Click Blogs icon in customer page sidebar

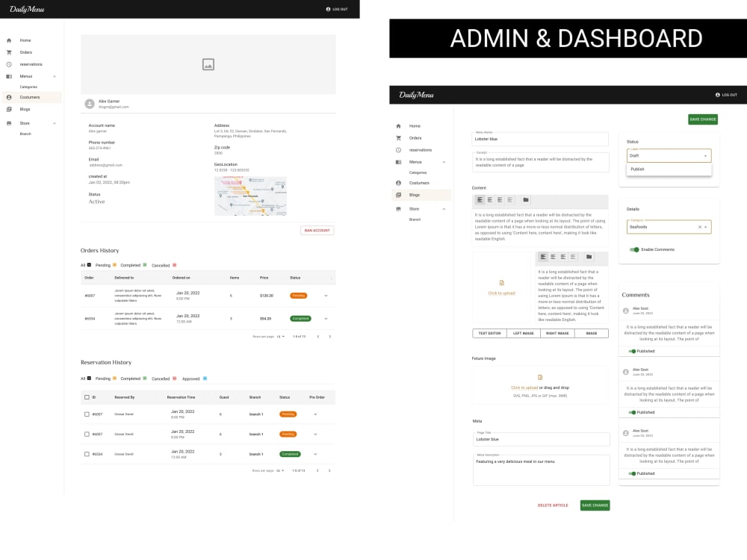9,110
